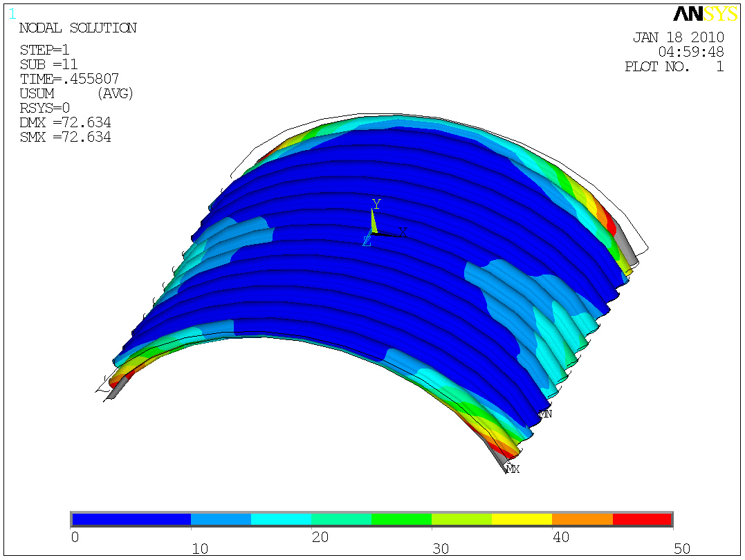The height and width of the screenshot is (560, 745).
Task: Click the NODAL SOLUTION title text
Action: (x=77, y=28)
